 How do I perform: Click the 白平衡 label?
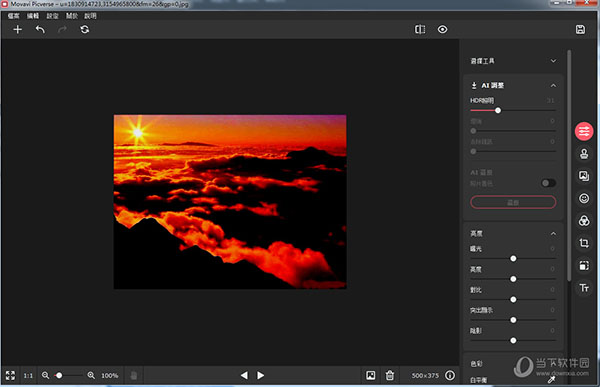pyautogui.click(x=479, y=380)
